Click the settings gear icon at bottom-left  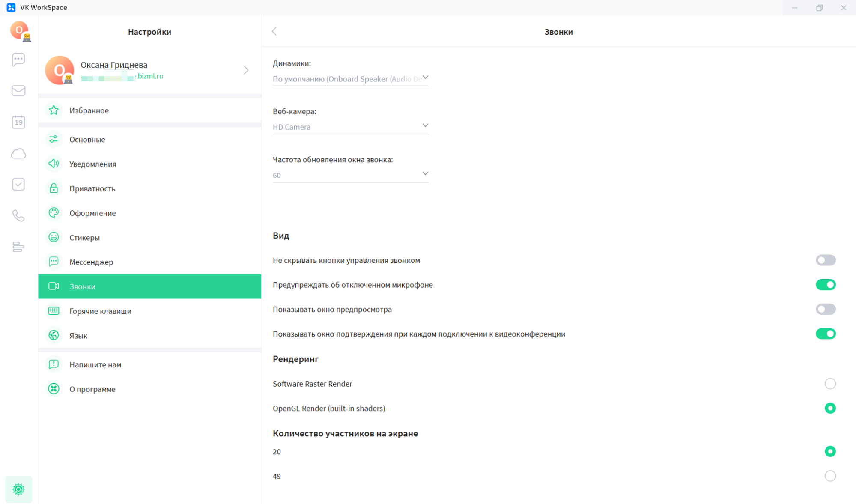pyautogui.click(x=18, y=489)
